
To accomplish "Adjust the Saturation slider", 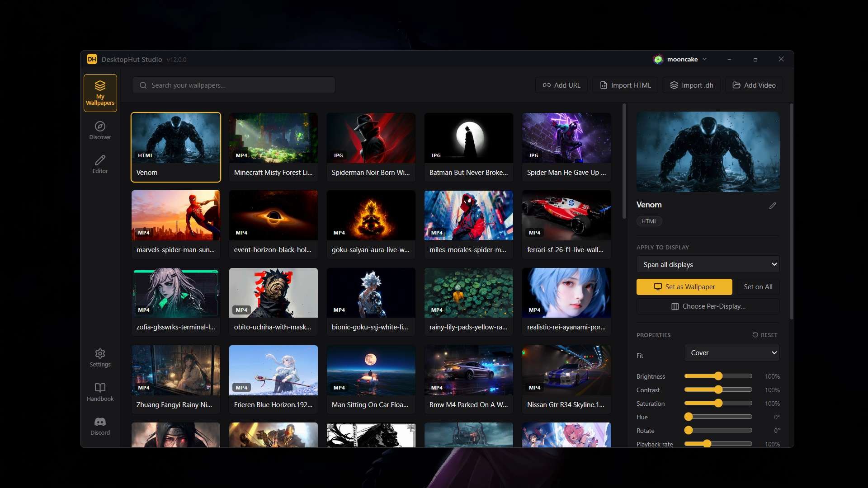I will click(718, 404).
